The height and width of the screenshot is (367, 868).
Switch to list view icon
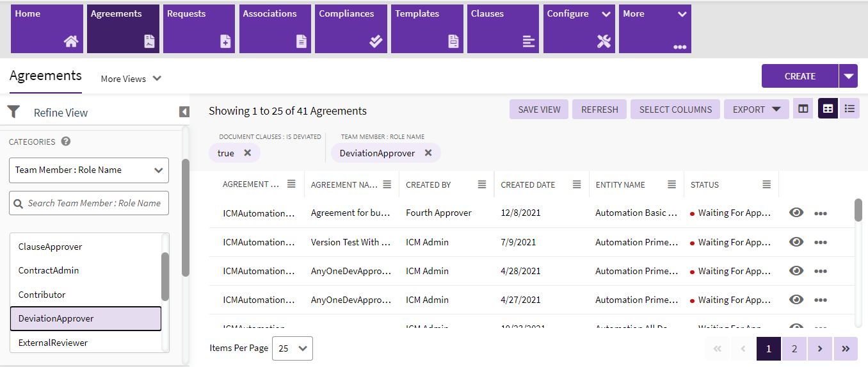coord(849,109)
